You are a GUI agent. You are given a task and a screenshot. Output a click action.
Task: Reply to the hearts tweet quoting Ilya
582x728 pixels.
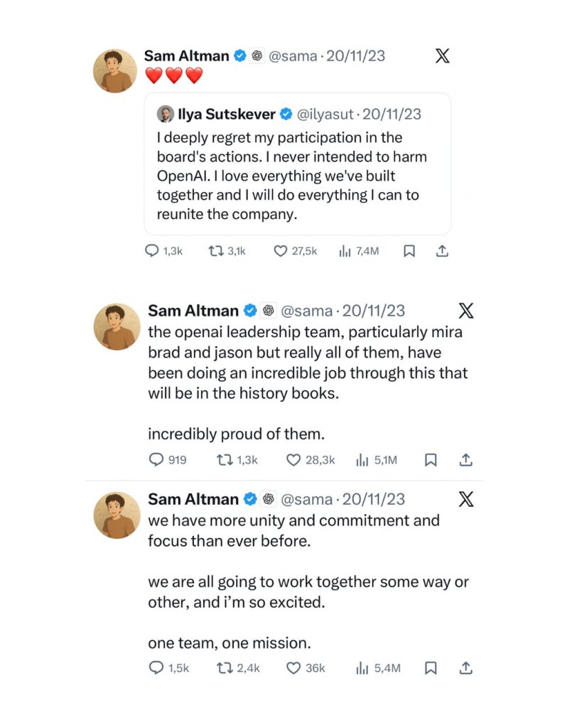[x=152, y=251]
